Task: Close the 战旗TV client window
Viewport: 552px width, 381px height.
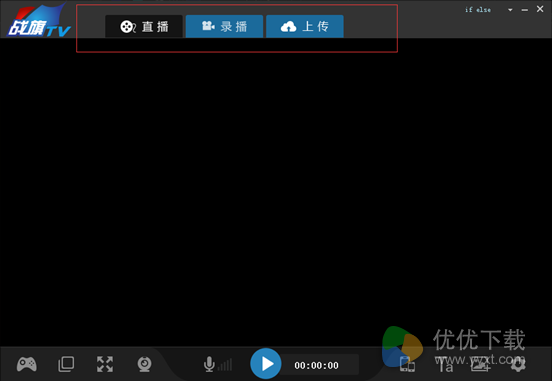Action: click(x=540, y=9)
